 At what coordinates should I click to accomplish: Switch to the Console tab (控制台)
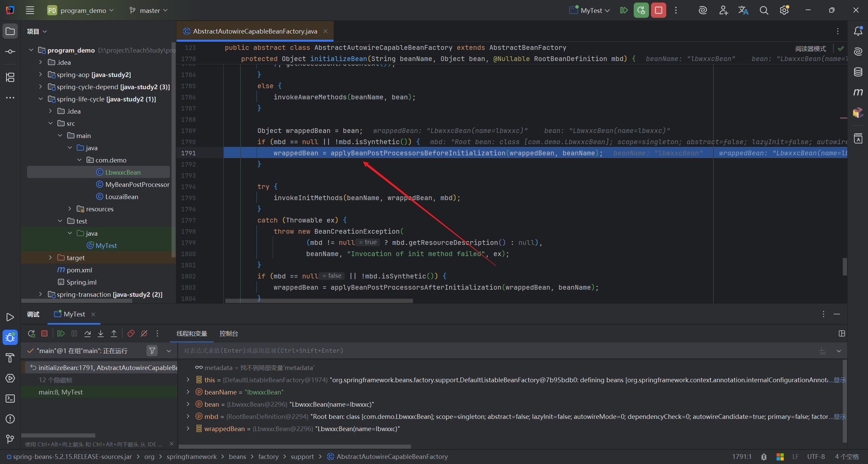click(229, 333)
